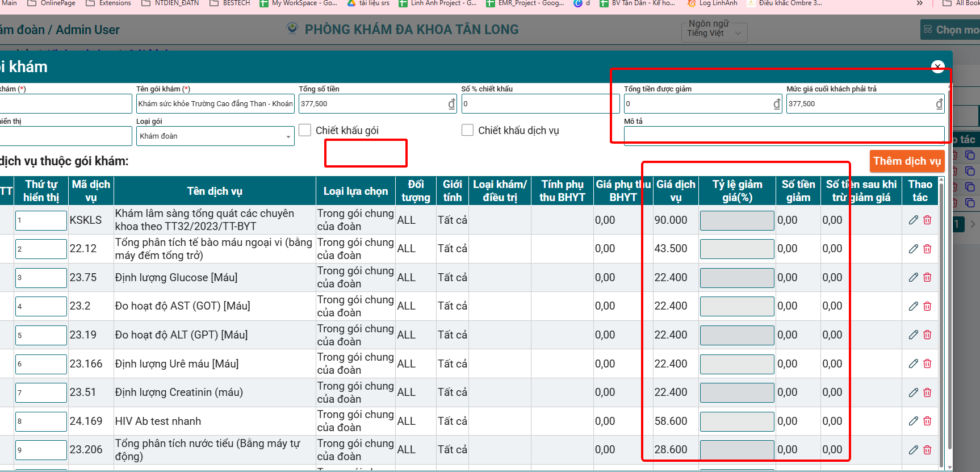Click Thêm dịch vụ button
This screenshot has width=980, height=472.
point(907,161)
